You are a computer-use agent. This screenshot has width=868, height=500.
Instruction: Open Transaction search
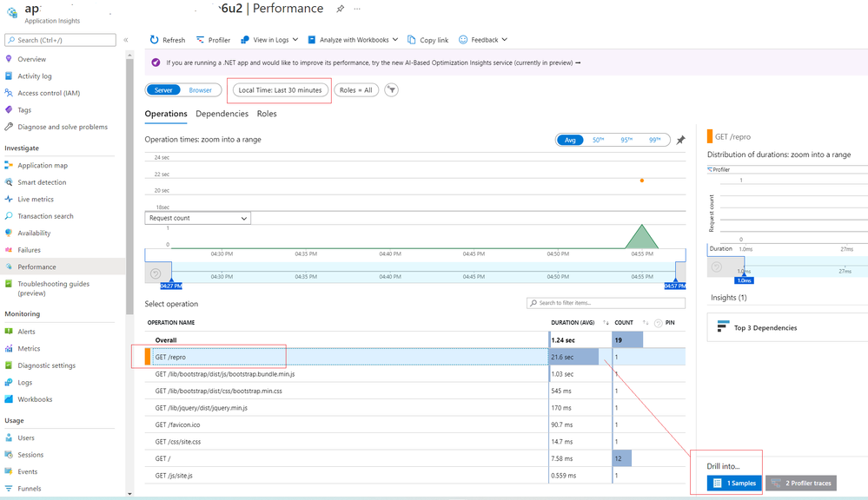pos(45,216)
